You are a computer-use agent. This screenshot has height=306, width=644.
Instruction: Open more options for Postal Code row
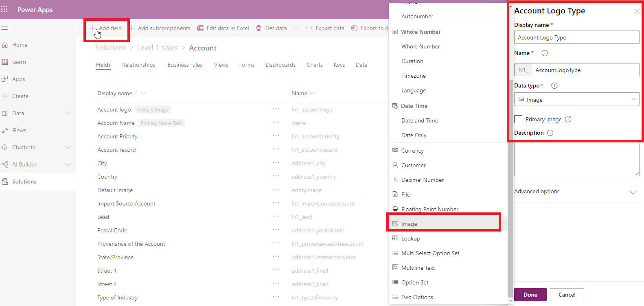(x=276, y=230)
